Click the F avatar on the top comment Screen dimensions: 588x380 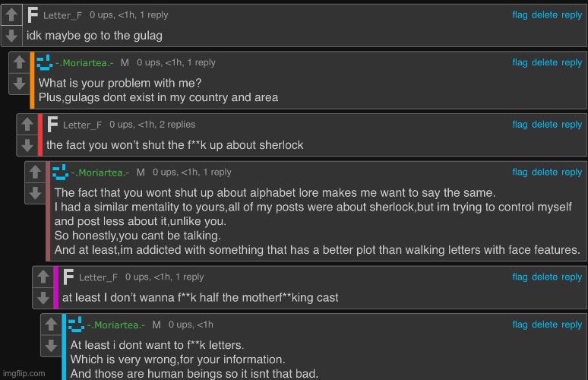(33, 15)
